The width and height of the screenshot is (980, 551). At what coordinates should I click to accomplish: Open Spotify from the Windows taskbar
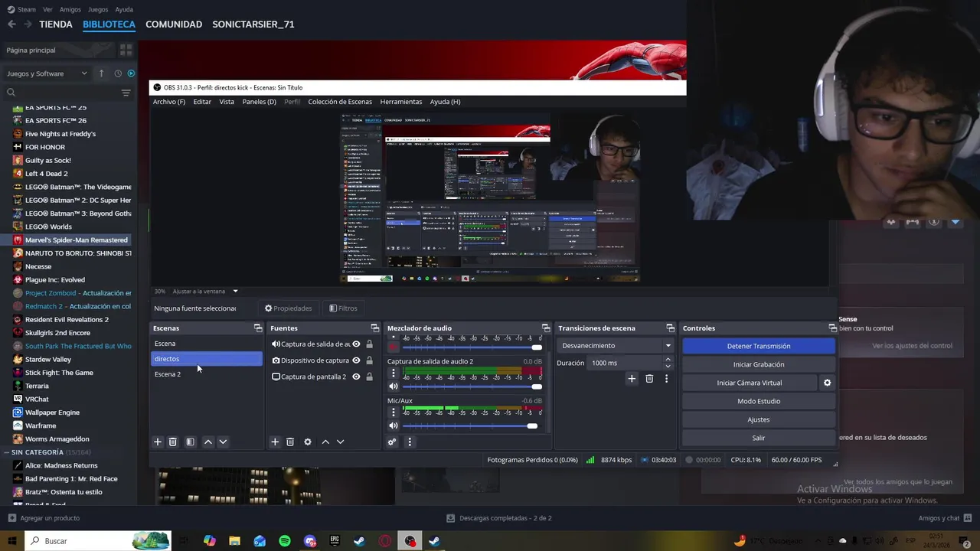click(x=285, y=541)
